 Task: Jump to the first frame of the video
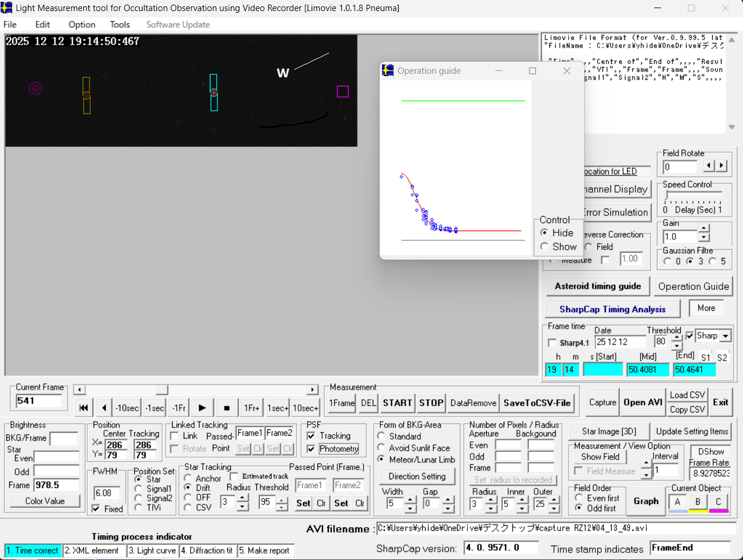[83, 408]
